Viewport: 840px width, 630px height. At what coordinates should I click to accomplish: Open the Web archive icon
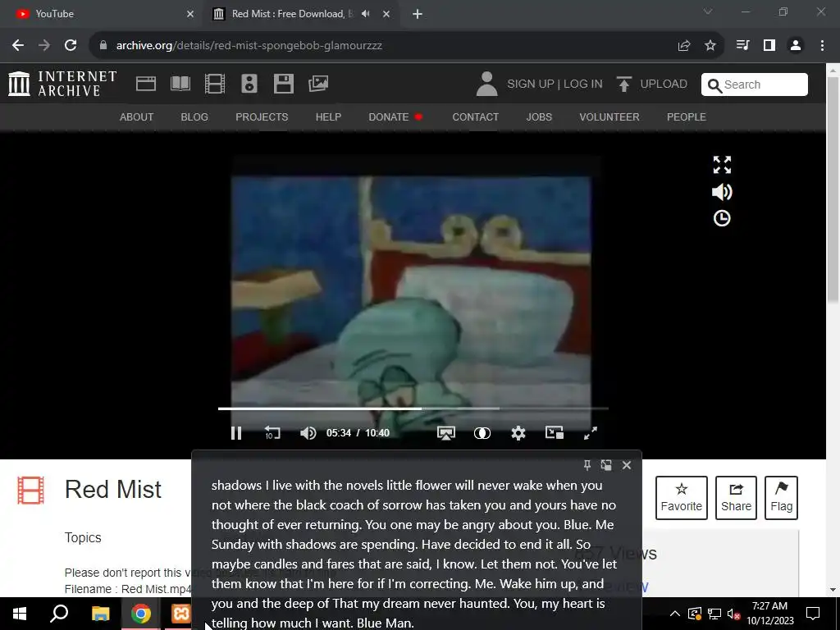pos(146,84)
